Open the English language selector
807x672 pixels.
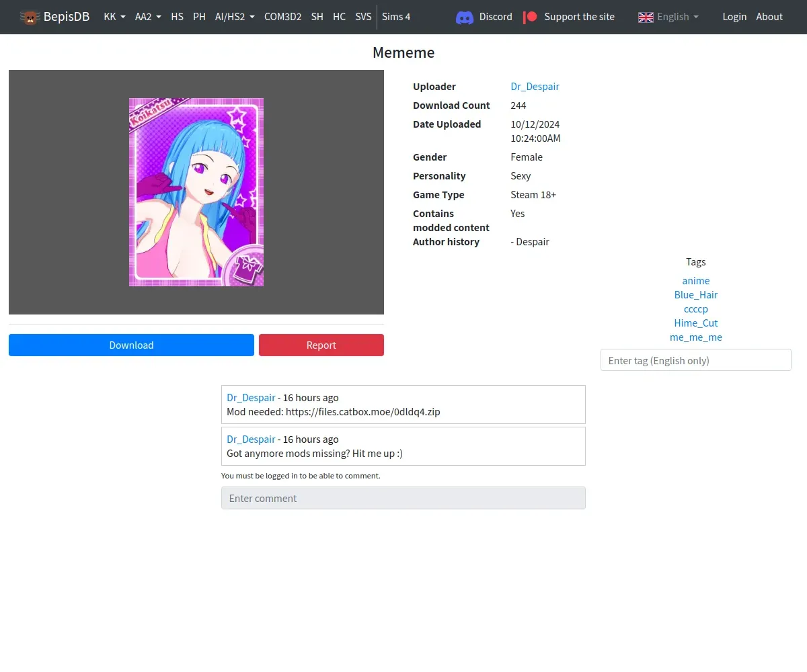point(678,17)
